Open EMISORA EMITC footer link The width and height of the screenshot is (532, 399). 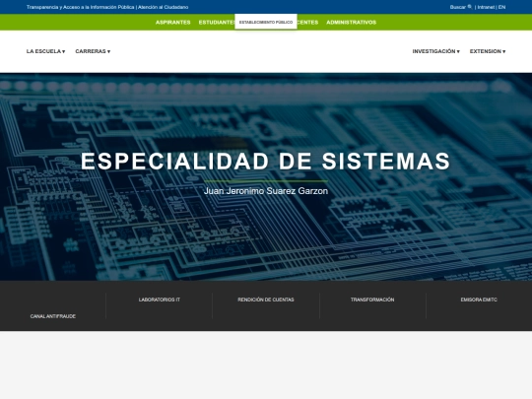tap(479, 299)
